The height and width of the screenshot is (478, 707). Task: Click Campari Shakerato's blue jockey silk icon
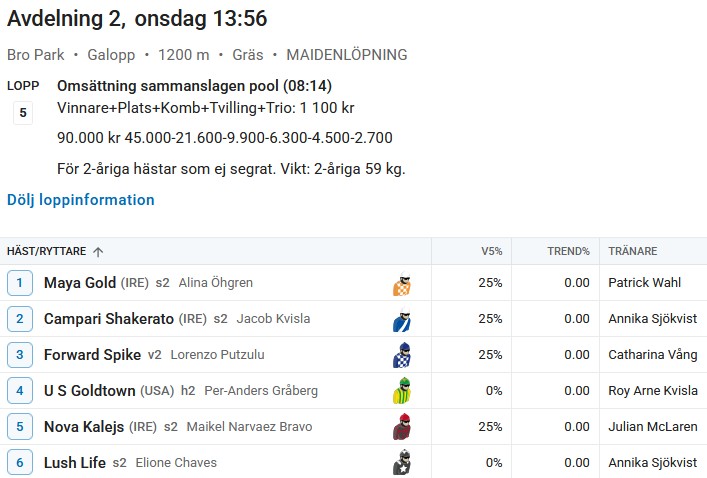point(402,319)
